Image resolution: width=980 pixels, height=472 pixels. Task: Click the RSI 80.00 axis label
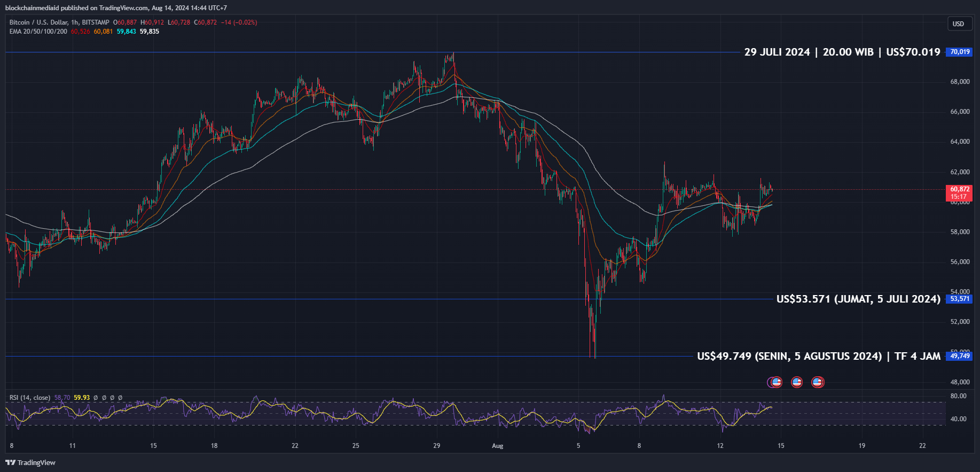[959, 396]
